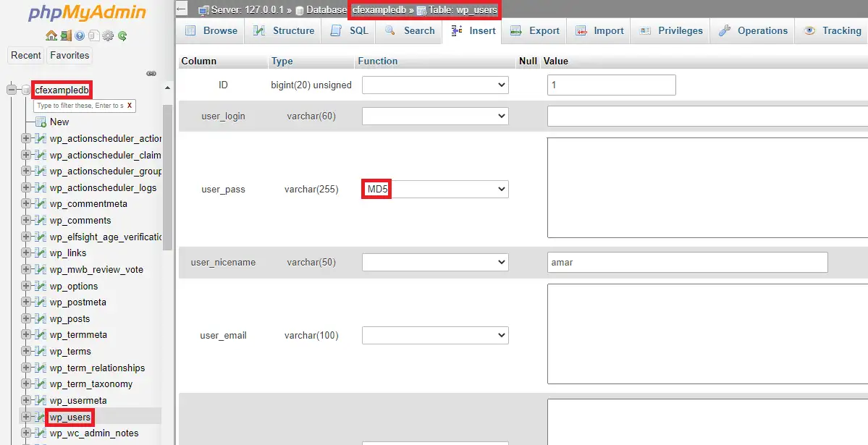Click the user_pass value text area
Image resolution: width=868 pixels, height=445 pixels.
click(707, 187)
